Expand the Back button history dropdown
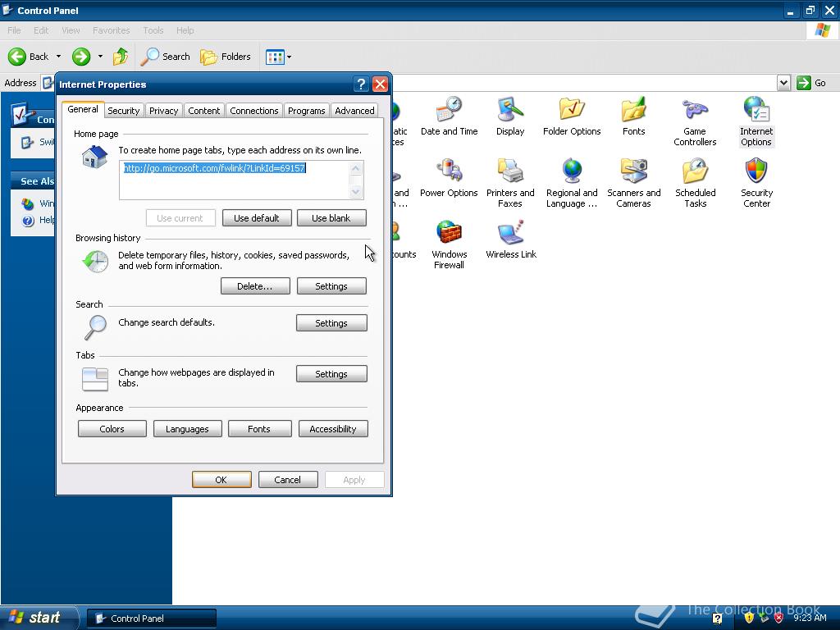This screenshot has height=630, width=840. point(58,57)
